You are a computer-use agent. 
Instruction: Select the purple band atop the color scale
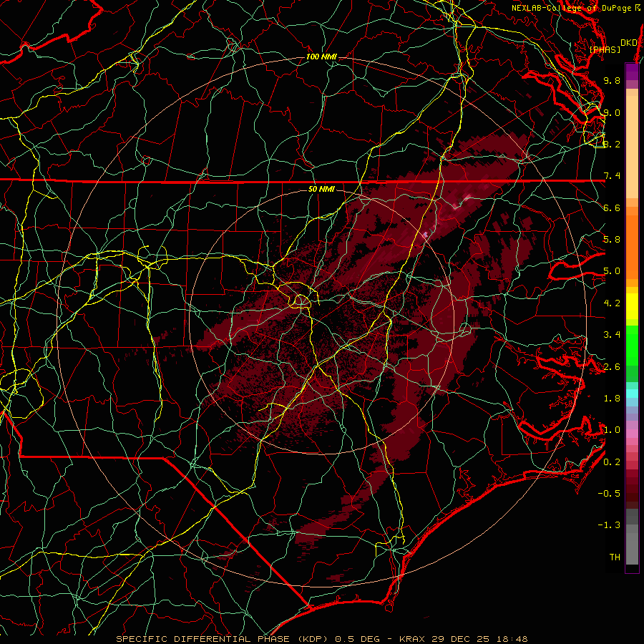[632, 72]
